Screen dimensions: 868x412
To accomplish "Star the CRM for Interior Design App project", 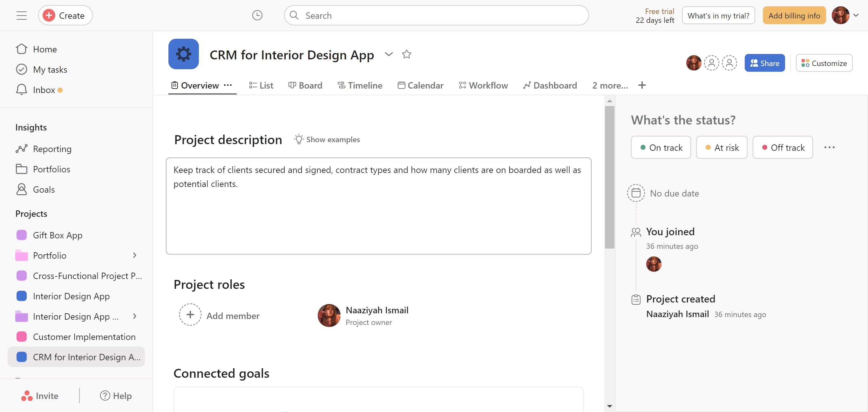I will 406,54.
